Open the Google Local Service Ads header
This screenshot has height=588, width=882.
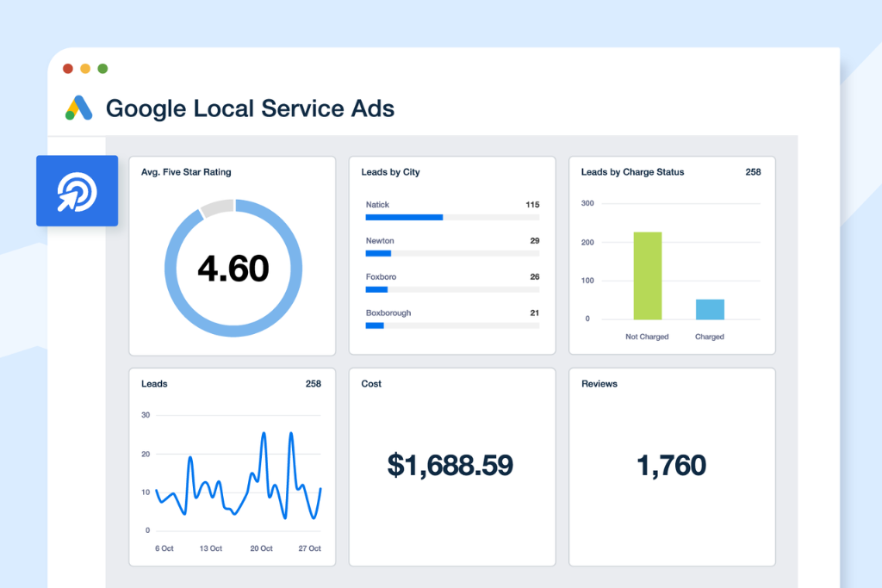pyautogui.click(x=250, y=109)
